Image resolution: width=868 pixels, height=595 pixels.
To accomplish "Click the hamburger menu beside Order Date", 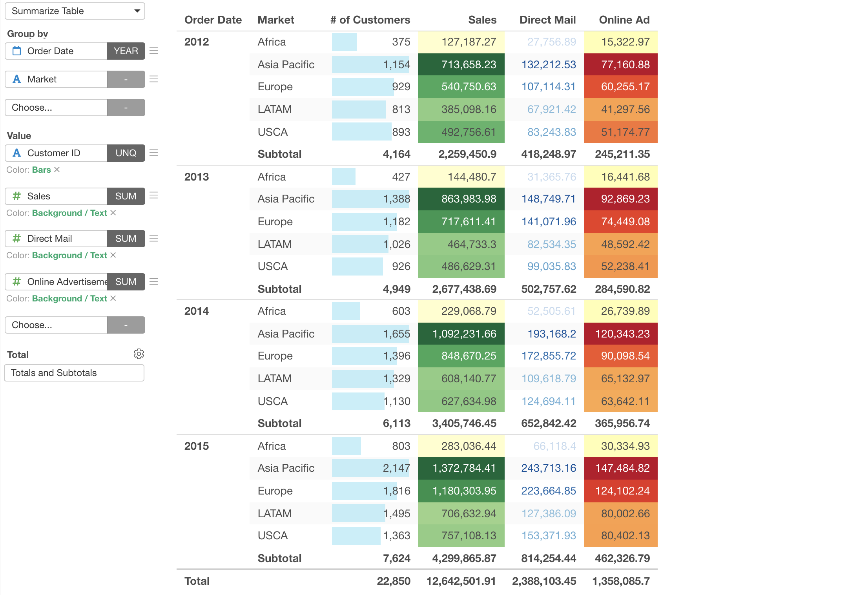I will click(154, 51).
